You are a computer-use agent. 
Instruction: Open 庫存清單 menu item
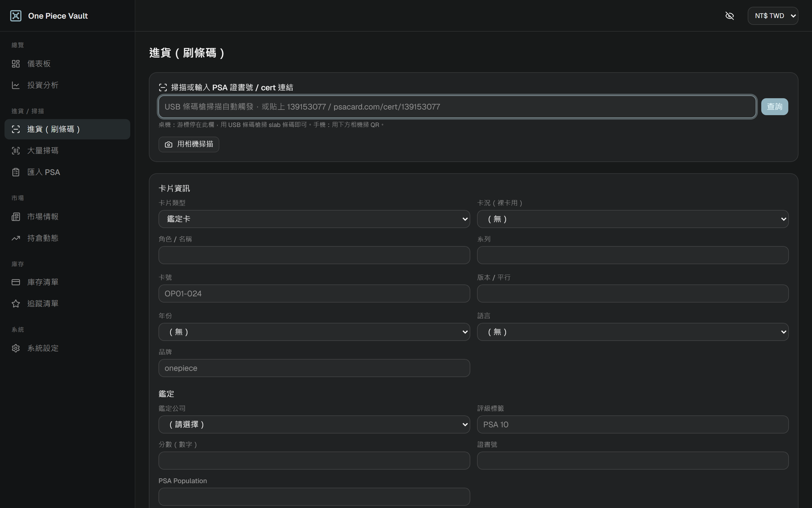coord(67,282)
